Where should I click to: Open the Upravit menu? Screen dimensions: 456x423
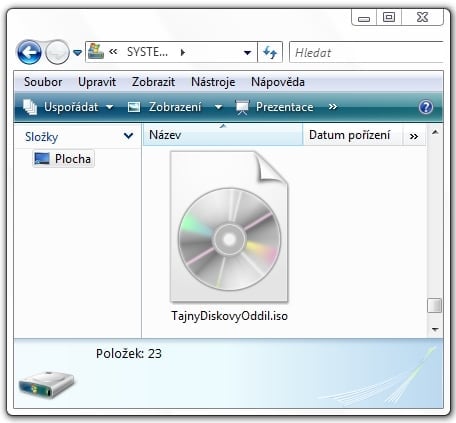[x=97, y=82]
